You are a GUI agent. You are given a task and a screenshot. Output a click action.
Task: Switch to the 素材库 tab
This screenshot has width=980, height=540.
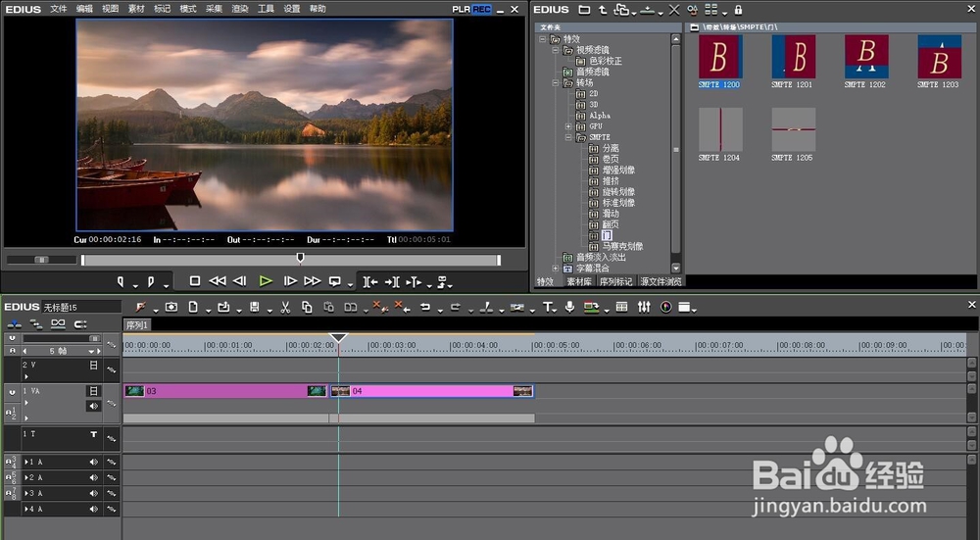tap(579, 282)
